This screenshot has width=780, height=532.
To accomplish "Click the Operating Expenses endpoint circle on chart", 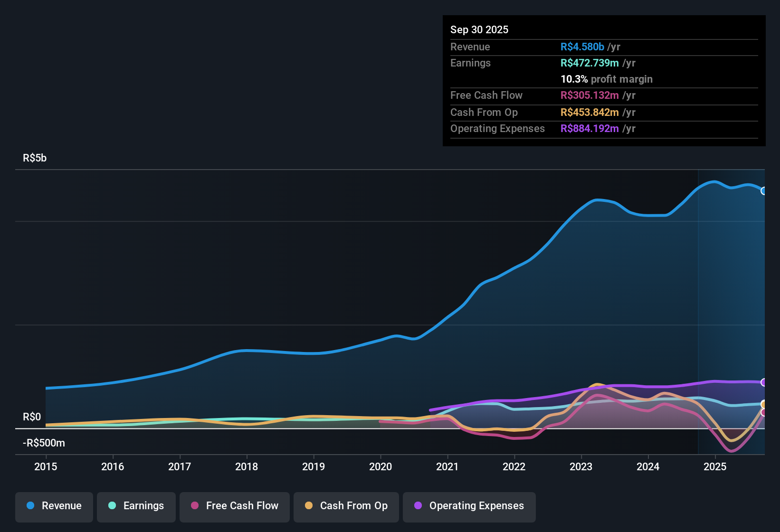I will [x=764, y=383].
